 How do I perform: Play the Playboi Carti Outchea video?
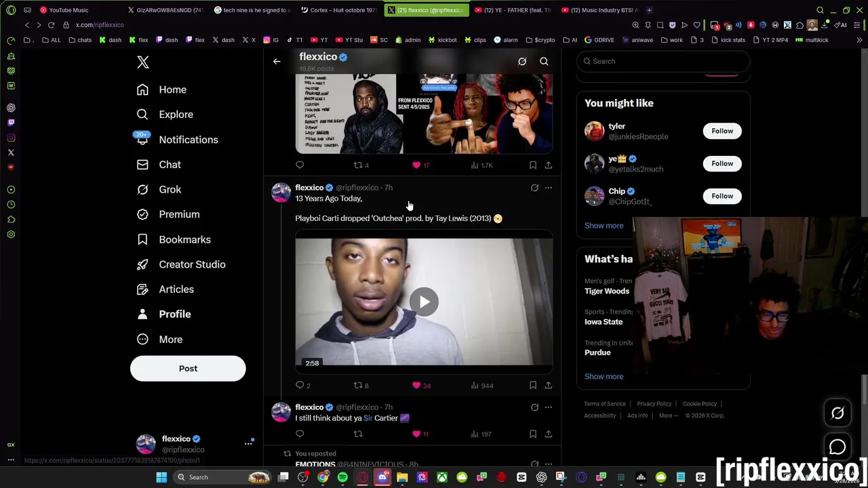[x=424, y=302]
